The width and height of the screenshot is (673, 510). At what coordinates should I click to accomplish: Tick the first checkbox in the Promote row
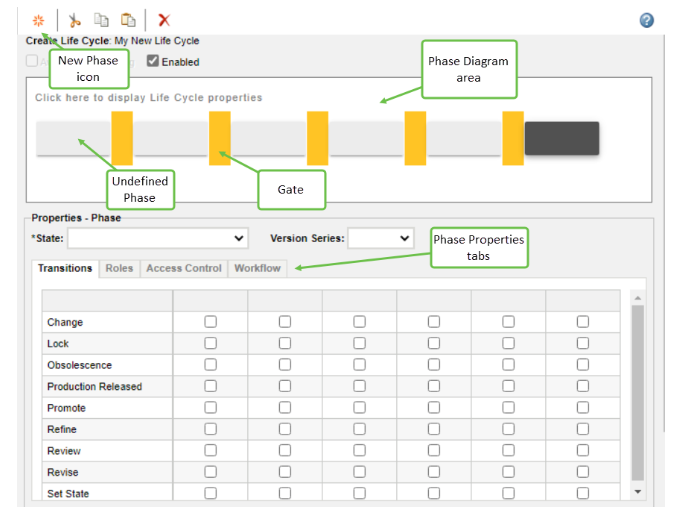click(210, 407)
